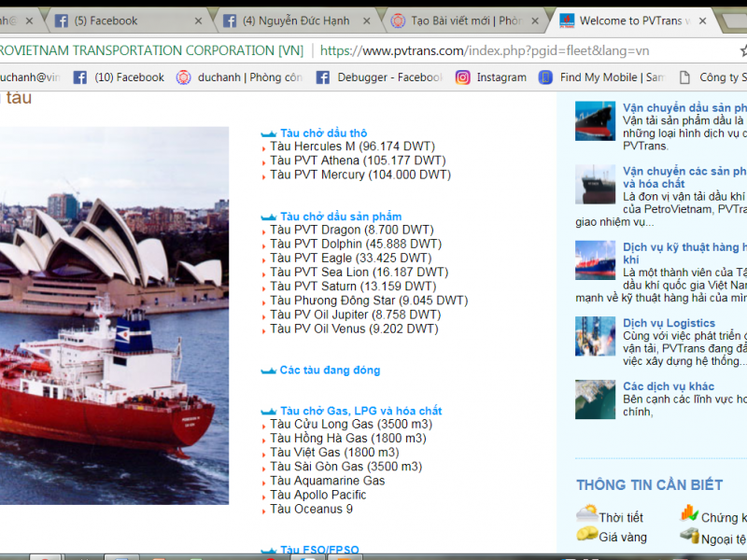Open the Tàu PVT Dolphin link

pyautogui.click(x=355, y=244)
